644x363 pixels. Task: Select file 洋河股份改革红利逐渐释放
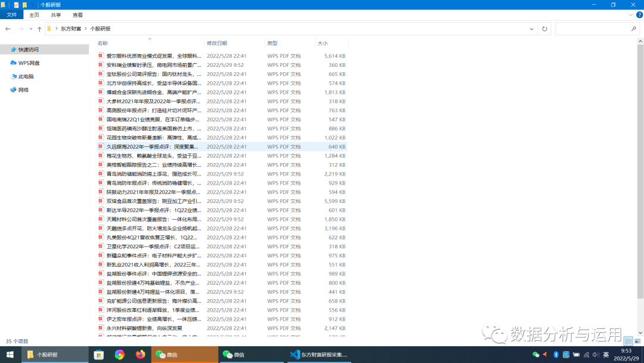153,310
